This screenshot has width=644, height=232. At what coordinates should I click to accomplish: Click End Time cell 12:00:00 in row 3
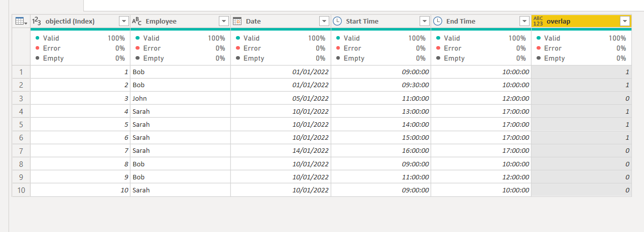click(x=481, y=98)
